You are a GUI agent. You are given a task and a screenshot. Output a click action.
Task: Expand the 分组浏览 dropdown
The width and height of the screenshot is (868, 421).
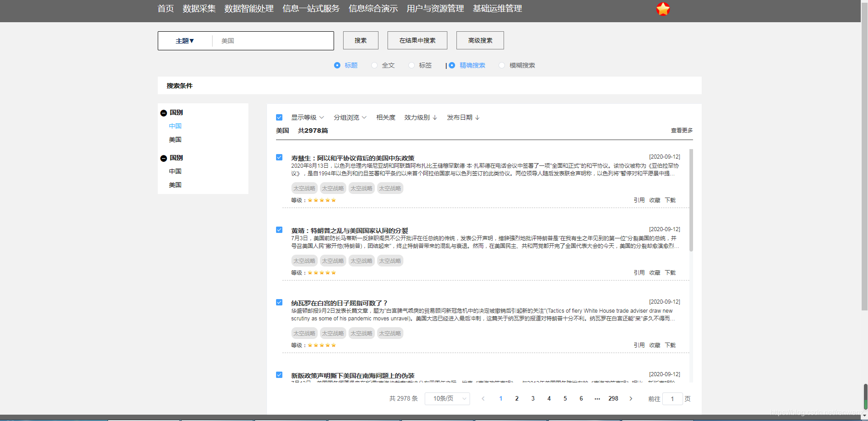coord(350,117)
